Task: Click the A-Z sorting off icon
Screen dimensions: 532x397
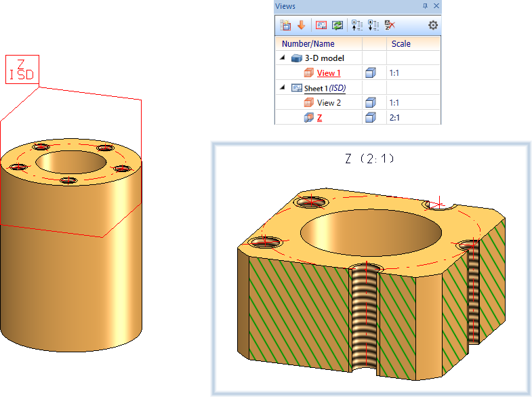Action: click(x=390, y=25)
